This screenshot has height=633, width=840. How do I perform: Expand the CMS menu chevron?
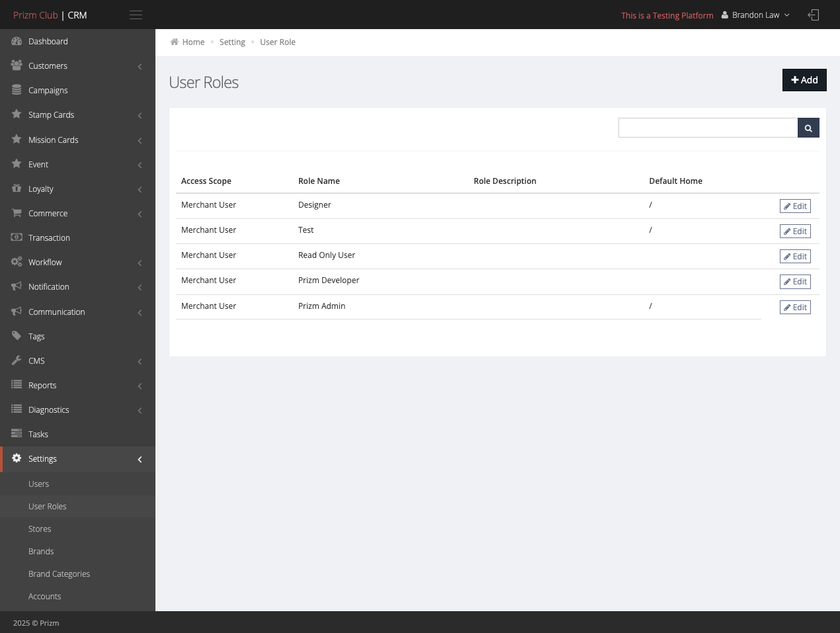pos(140,361)
